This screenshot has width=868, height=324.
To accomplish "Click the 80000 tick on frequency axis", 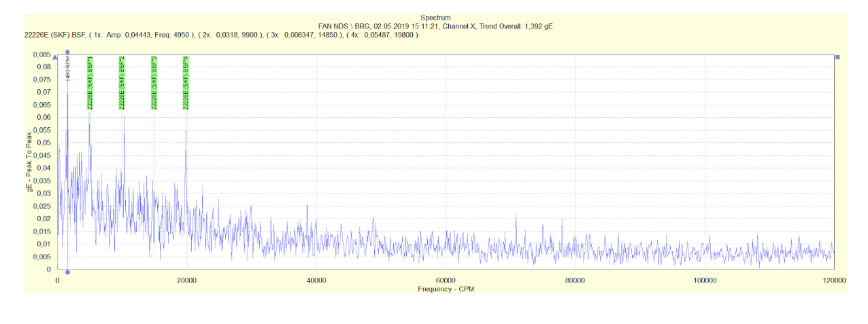I will 575,280.
